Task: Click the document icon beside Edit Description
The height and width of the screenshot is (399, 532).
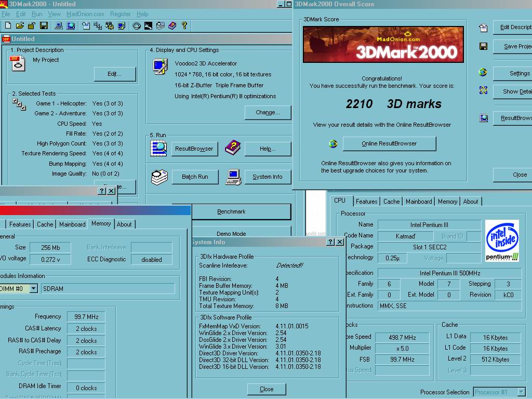Action: [x=484, y=28]
